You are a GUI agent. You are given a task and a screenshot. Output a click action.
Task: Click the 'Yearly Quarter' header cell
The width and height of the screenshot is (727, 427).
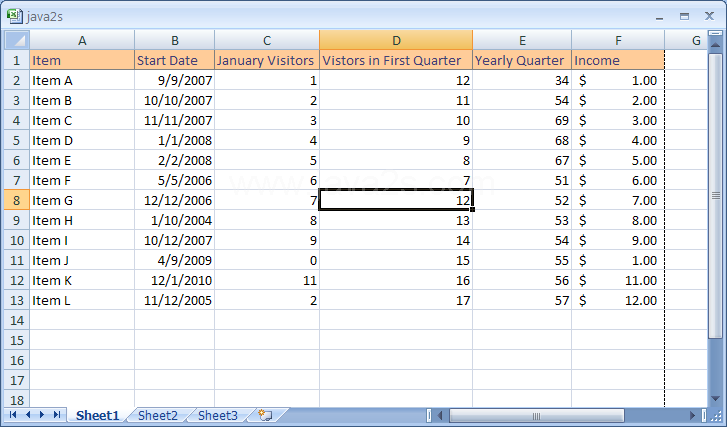coord(522,60)
